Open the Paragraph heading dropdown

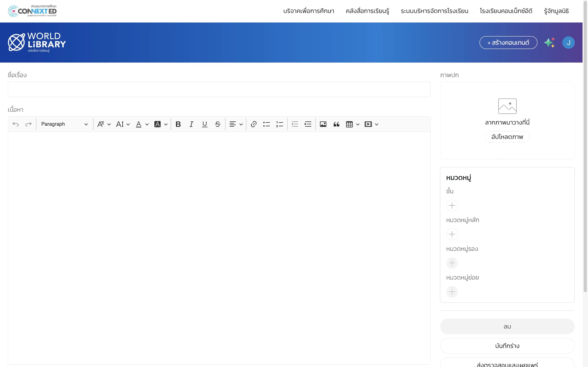click(x=64, y=124)
